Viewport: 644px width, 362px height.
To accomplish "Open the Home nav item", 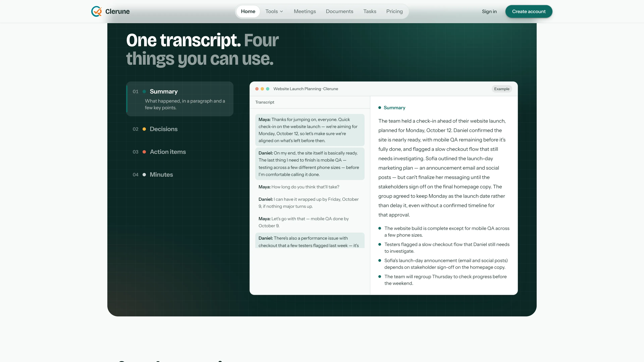I will pyautogui.click(x=248, y=12).
